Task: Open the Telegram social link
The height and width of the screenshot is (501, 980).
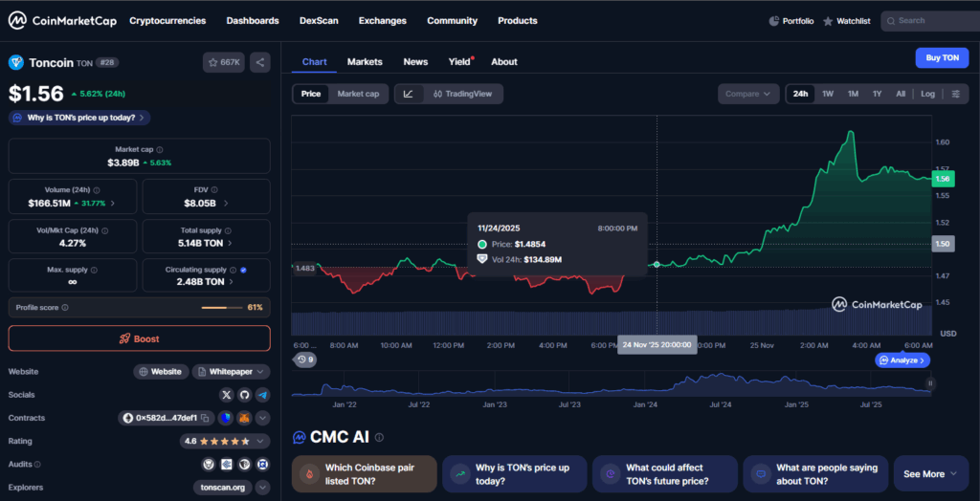Action: tap(262, 394)
